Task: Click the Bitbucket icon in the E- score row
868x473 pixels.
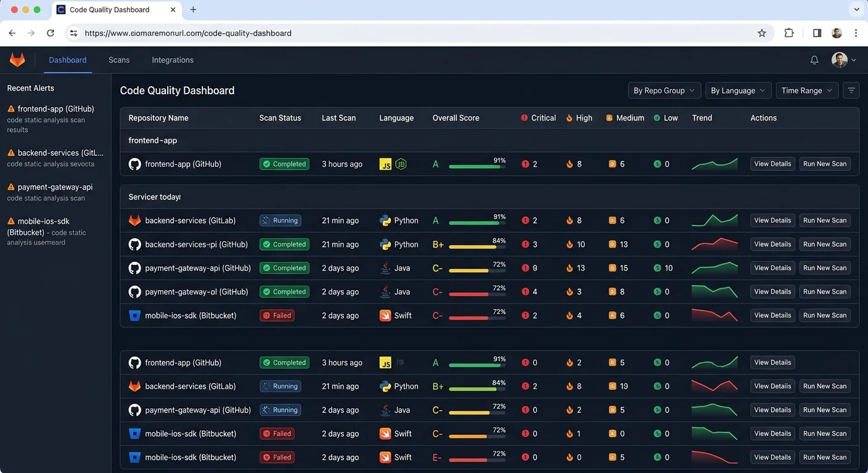Action: (x=134, y=458)
